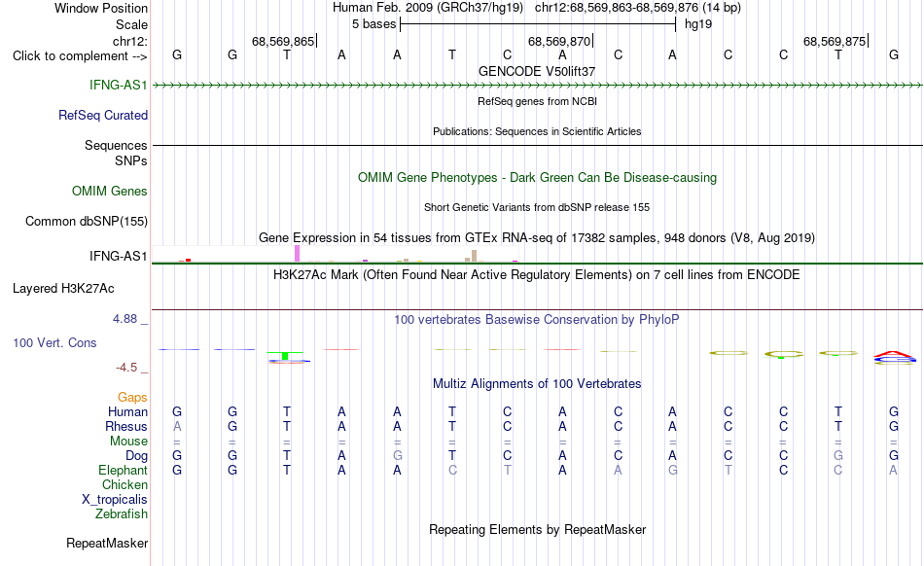Screen dimensions: 924x566
Task: Click the GTEx Gene Expression in 54 tissues title
Action: (537, 238)
